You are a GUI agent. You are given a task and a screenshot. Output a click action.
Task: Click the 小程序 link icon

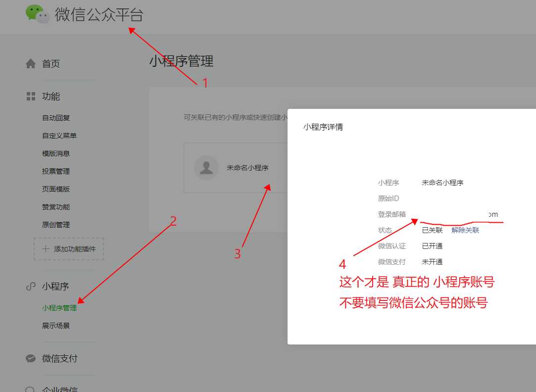click(31, 286)
